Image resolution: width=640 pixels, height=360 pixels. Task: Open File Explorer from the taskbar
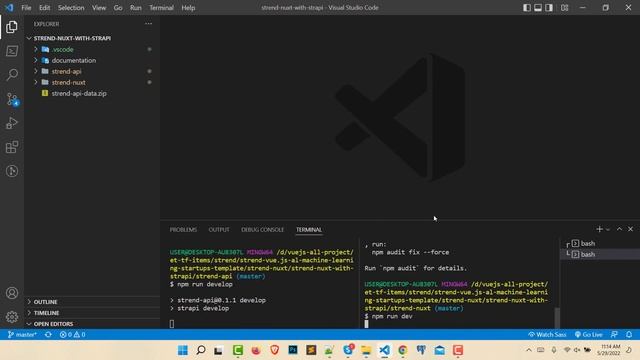366,350
